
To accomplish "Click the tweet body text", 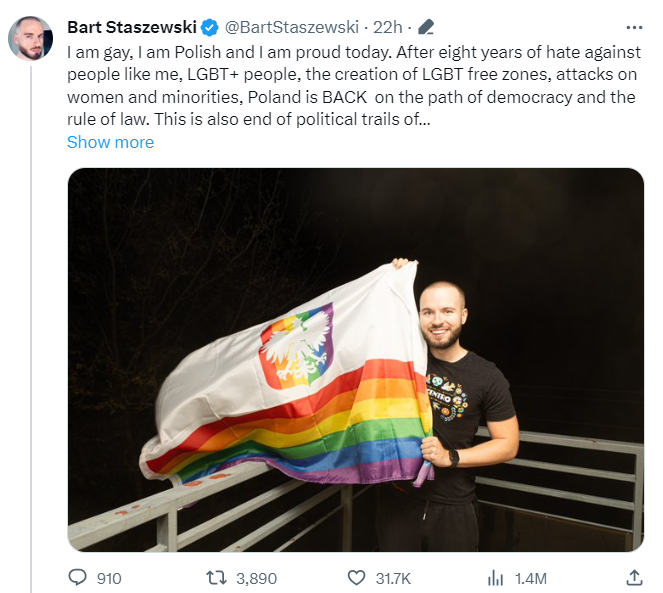I will tap(354, 86).
